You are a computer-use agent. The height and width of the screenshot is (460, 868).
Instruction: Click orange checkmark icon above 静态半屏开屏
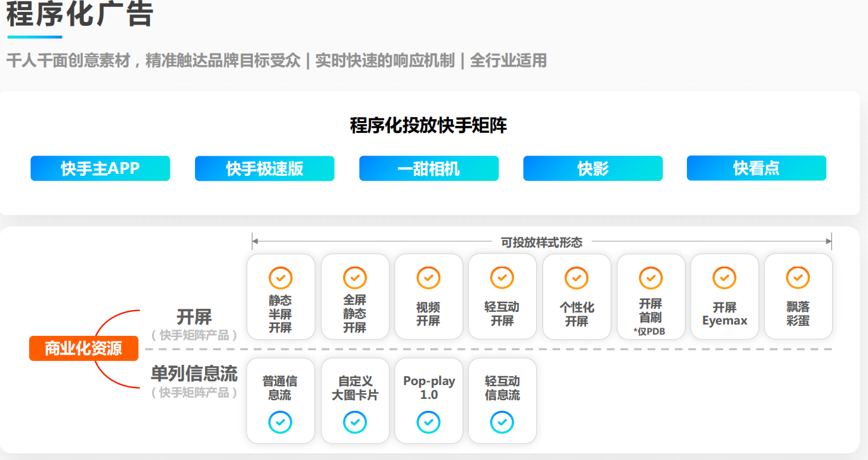(x=281, y=277)
